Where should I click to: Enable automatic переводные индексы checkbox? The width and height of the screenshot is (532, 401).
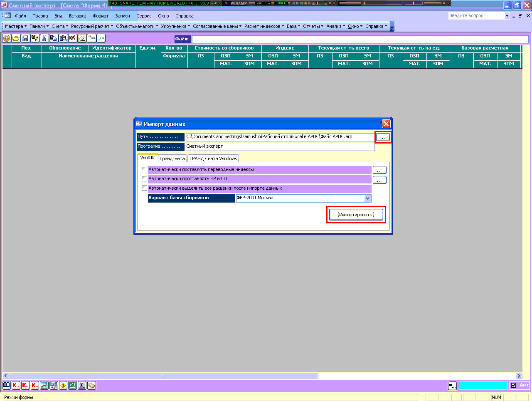tap(144, 170)
